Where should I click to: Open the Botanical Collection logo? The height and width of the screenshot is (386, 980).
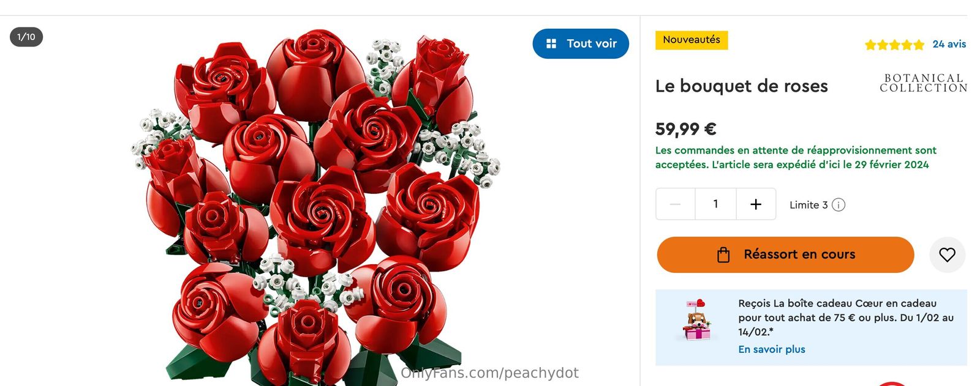coord(923,83)
